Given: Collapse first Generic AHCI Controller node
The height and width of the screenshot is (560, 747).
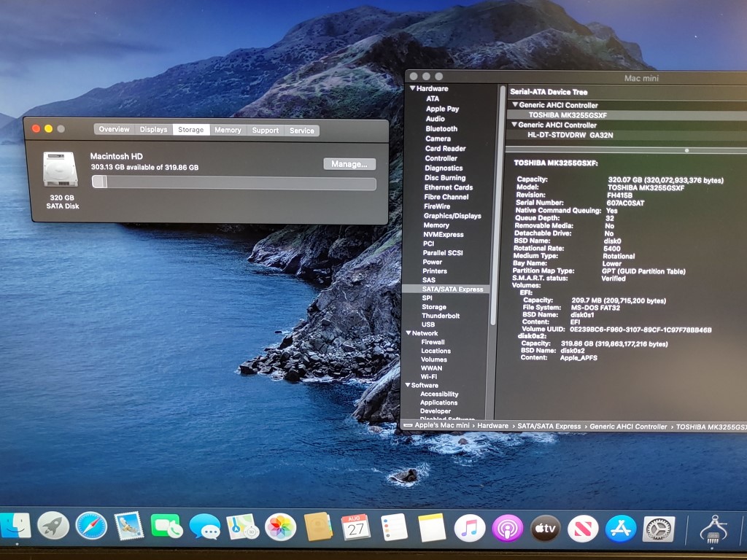Looking at the screenshot, I should click(514, 105).
